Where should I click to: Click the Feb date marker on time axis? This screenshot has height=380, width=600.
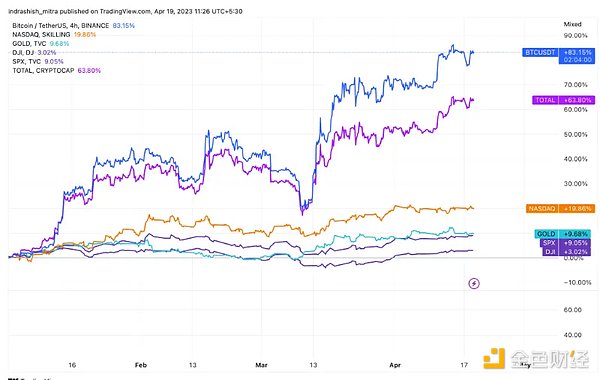(141, 365)
